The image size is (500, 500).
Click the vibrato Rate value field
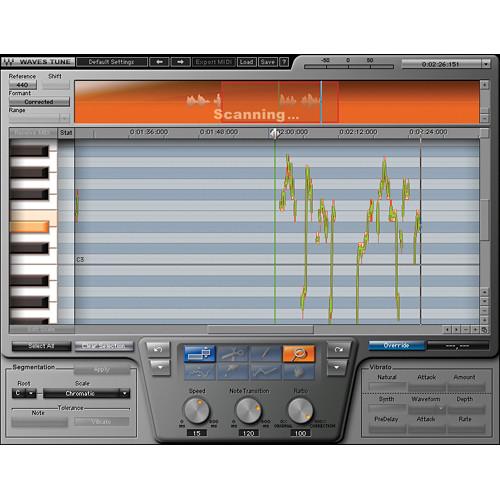pyautogui.click(x=466, y=429)
